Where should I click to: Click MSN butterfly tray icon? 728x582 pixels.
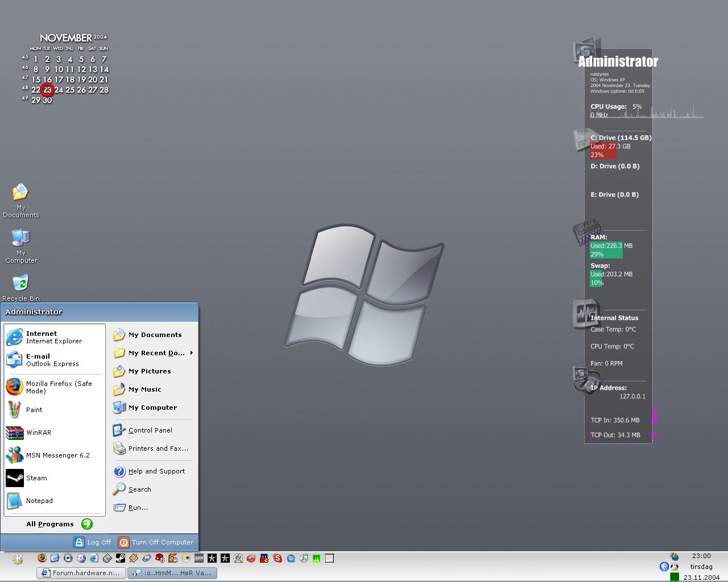675,556
